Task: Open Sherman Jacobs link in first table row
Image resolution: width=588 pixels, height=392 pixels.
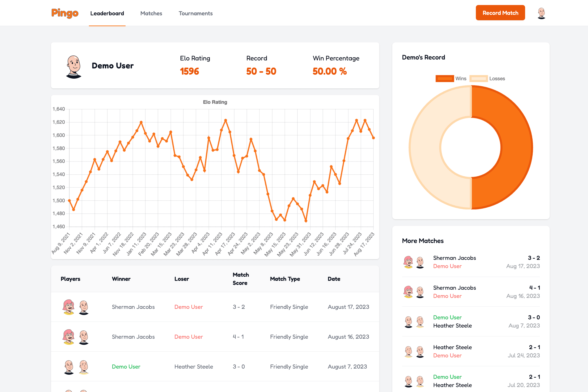Action: 133,307
